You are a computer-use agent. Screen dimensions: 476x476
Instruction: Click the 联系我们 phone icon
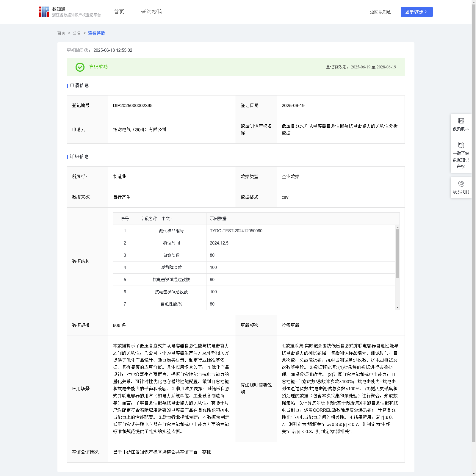(461, 184)
